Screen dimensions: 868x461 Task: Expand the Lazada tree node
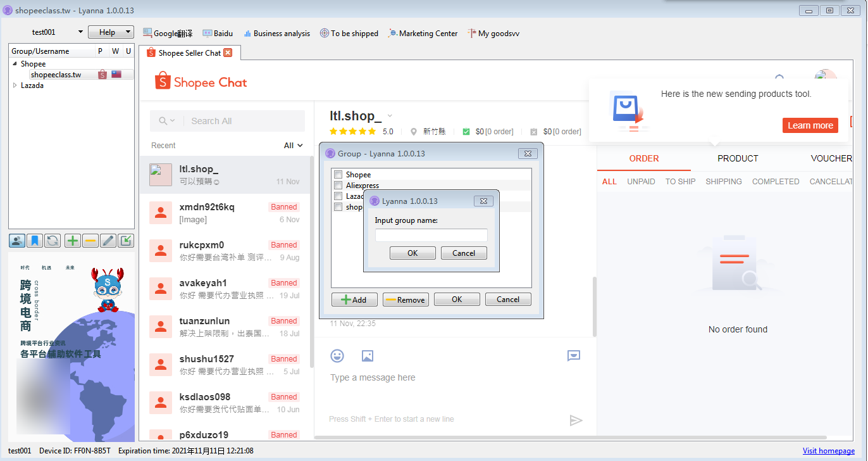[15, 85]
